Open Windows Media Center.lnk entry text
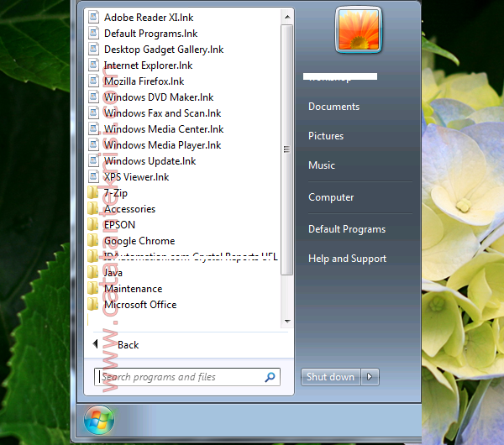This screenshot has height=445, width=504. pyautogui.click(x=164, y=129)
